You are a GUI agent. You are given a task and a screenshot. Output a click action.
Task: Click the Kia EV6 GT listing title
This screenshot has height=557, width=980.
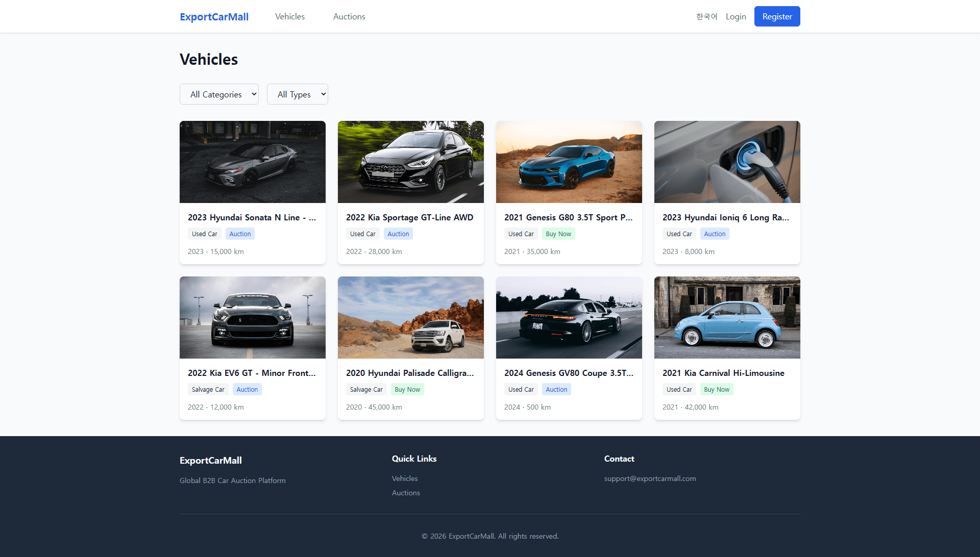pyautogui.click(x=252, y=373)
